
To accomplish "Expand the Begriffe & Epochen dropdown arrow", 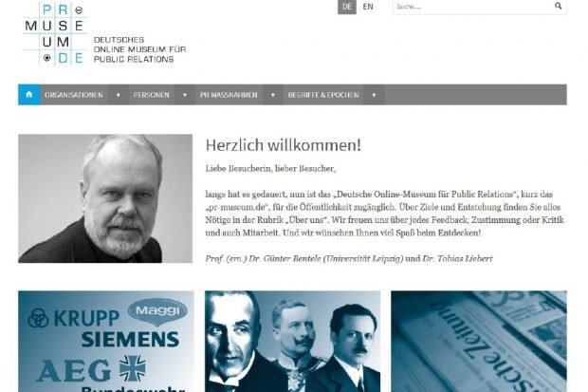I will [x=374, y=95].
